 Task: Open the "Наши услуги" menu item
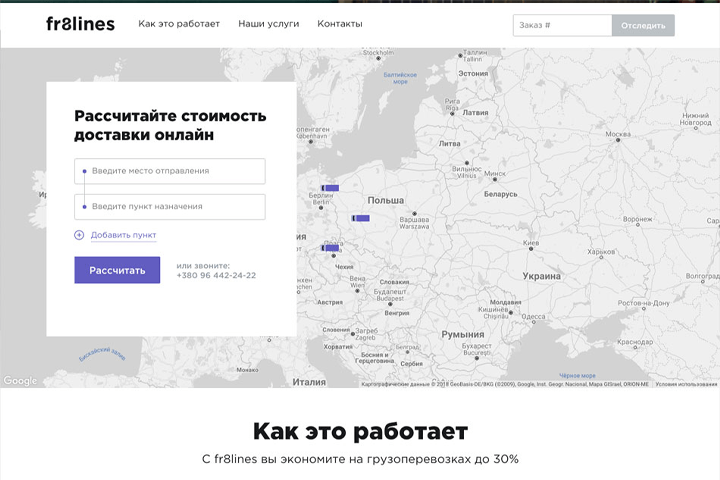coord(269,24)
